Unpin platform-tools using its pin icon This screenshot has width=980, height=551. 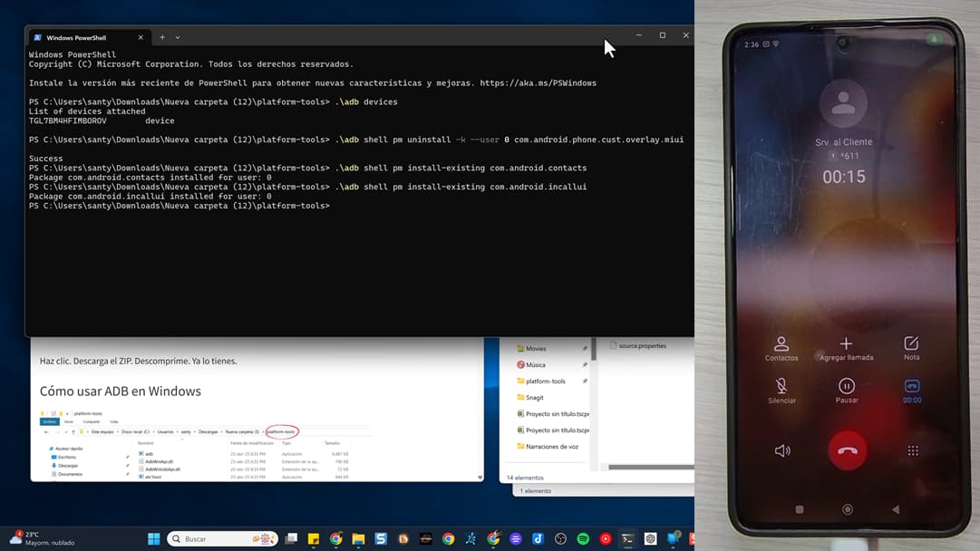point(585,381)
